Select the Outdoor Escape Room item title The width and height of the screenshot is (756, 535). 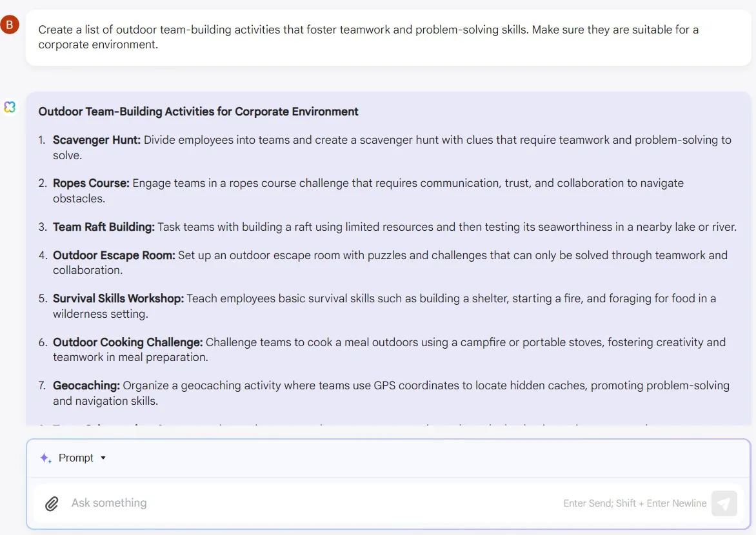[x=114, y=255]
